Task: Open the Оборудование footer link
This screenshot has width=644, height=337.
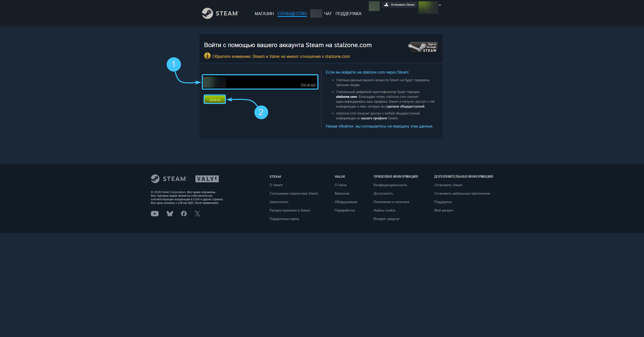Action: click(346, 202)
